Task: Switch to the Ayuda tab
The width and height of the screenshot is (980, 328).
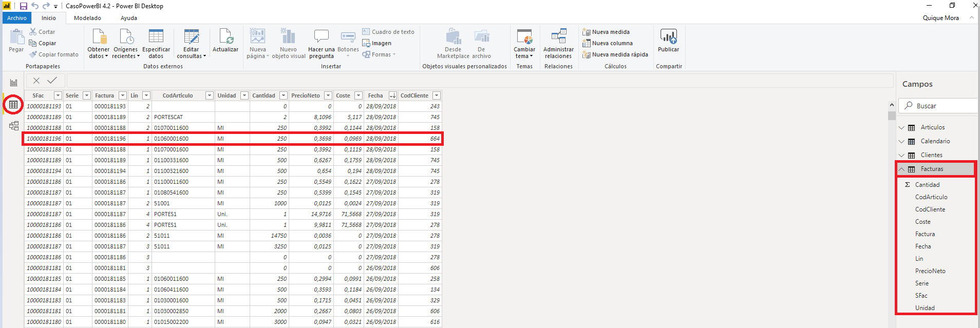Action: point(129,18)
